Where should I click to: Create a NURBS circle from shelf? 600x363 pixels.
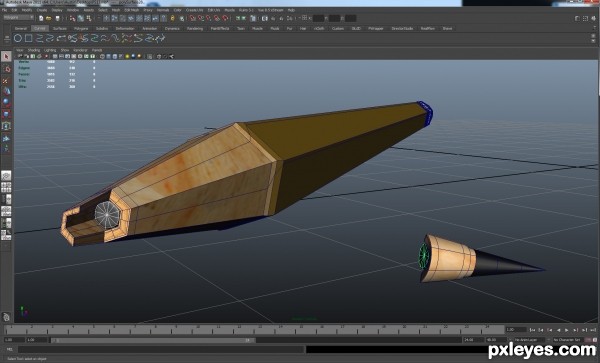click(18, 38)
